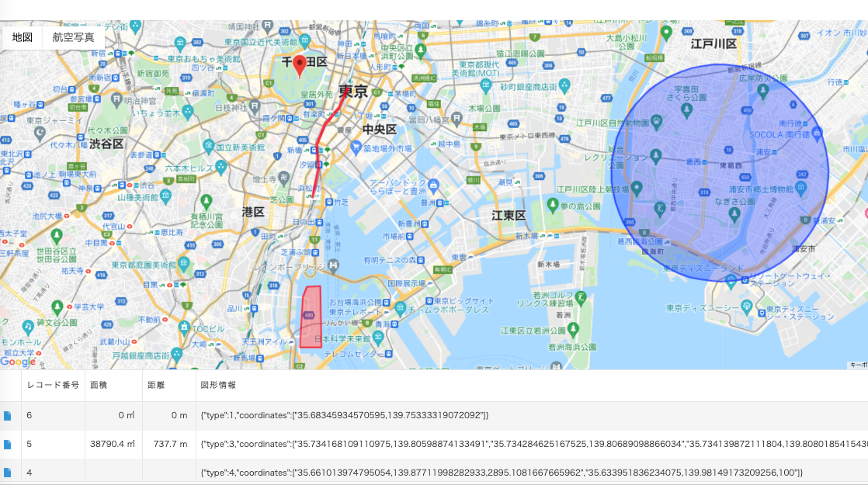Click 東京都現代美術館 museum icon

coord(486,85)
